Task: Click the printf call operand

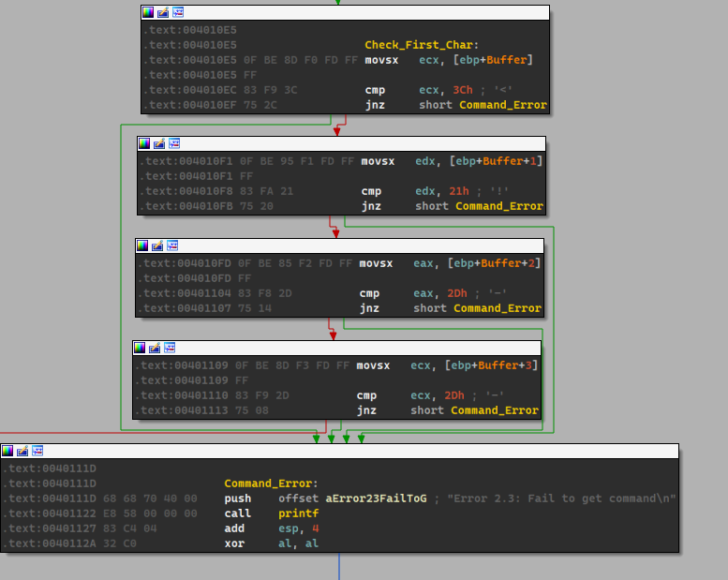Action: 298,513
